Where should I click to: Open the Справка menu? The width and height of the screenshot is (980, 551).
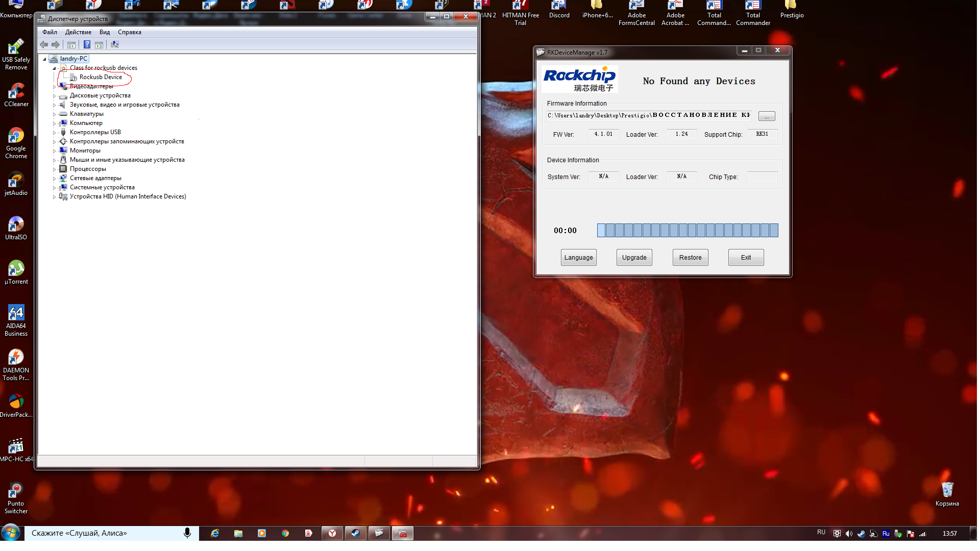tap(129, 32)
